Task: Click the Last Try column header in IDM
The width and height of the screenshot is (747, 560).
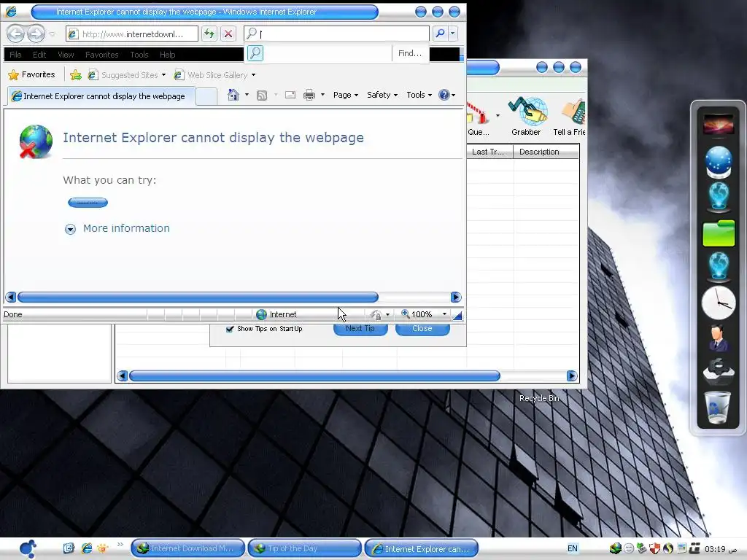Action: tap(489, 152)
